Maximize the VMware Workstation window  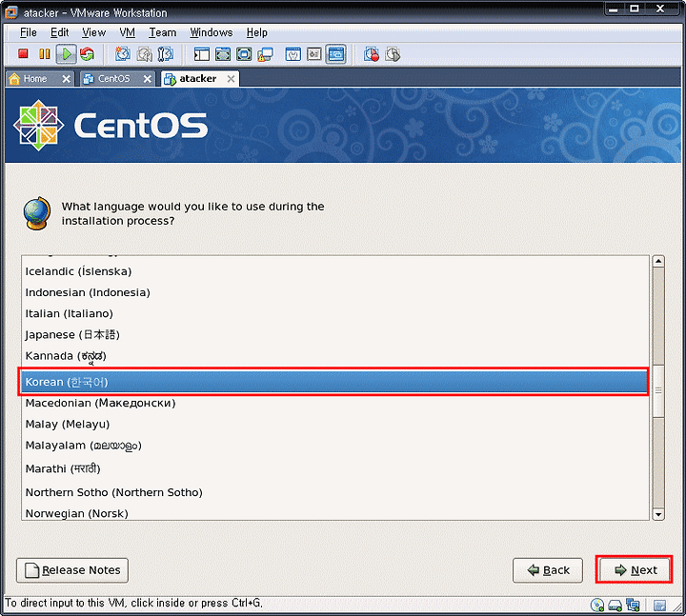click(x=635, y=9)
